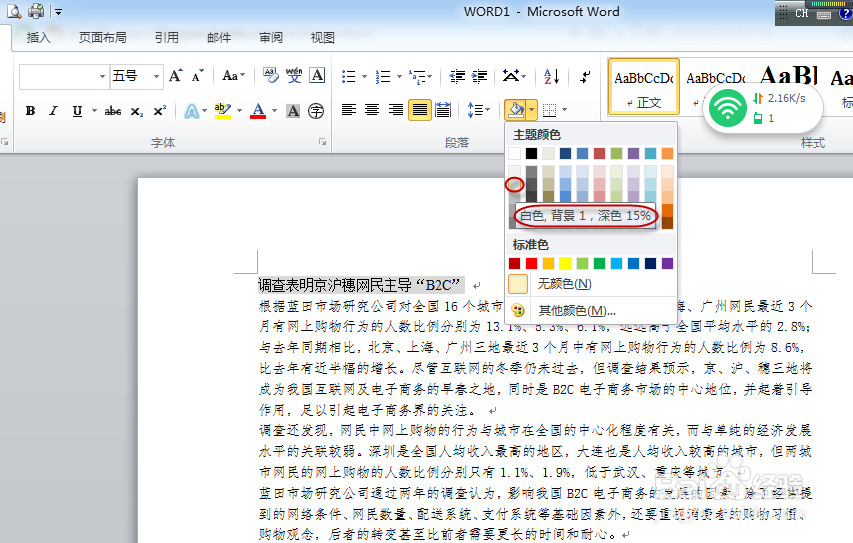Toggle Subscript formatting
Viewport: 853px width, 543px height.
click(x=137, y=111)
